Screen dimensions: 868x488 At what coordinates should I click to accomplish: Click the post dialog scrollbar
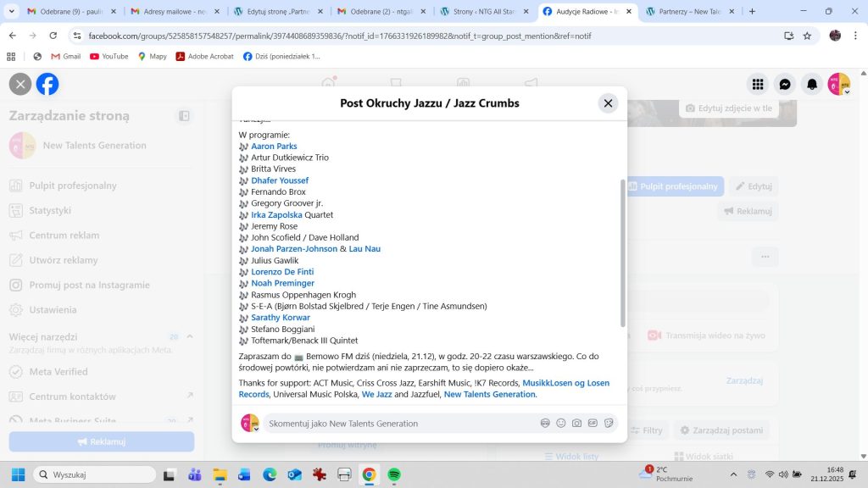point(623,254)
